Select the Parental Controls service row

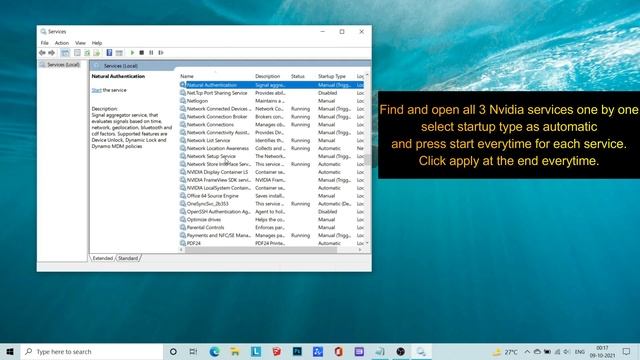271,227
